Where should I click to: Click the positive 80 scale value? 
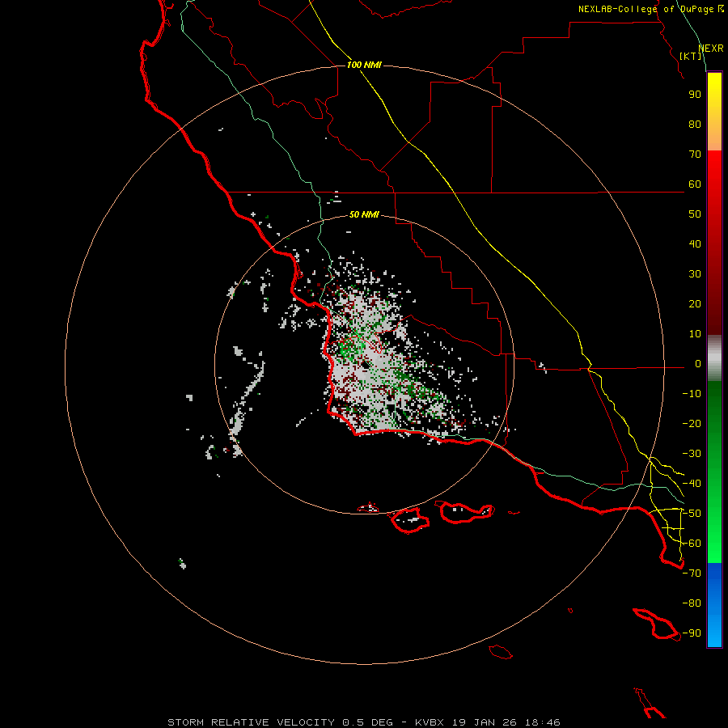click(695, 125)
